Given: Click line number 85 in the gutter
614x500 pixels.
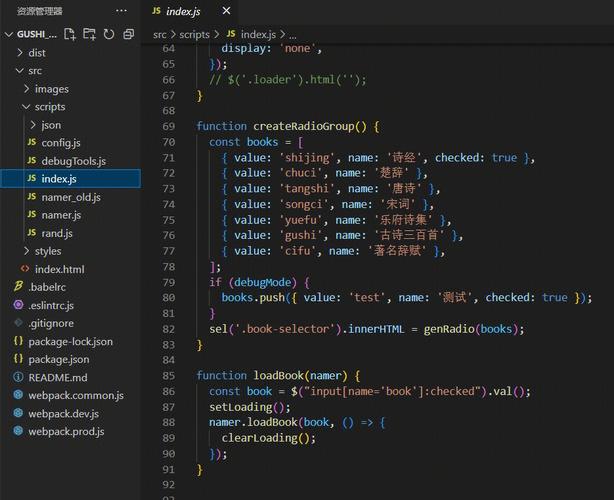Looking at the screenshot, I should (x=168, y=376).
